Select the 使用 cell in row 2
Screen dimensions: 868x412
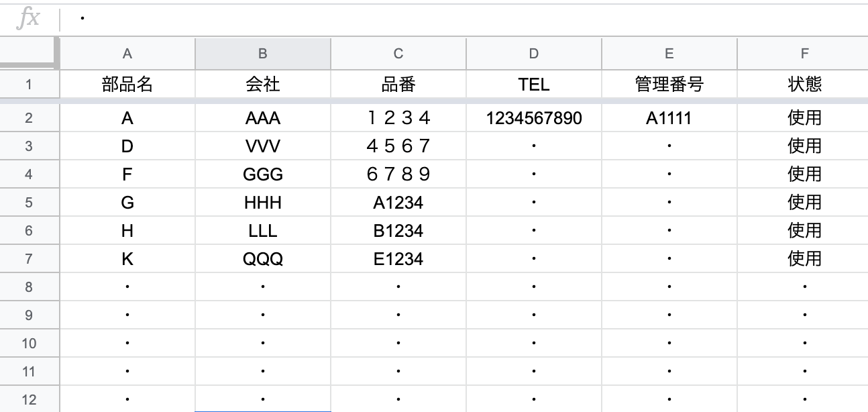(x=804, y=119)
